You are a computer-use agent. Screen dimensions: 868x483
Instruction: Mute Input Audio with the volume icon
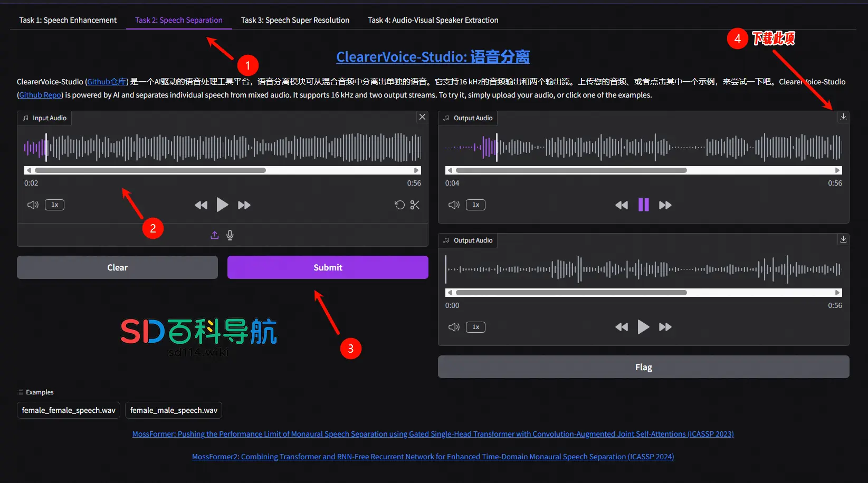[33, 205]
